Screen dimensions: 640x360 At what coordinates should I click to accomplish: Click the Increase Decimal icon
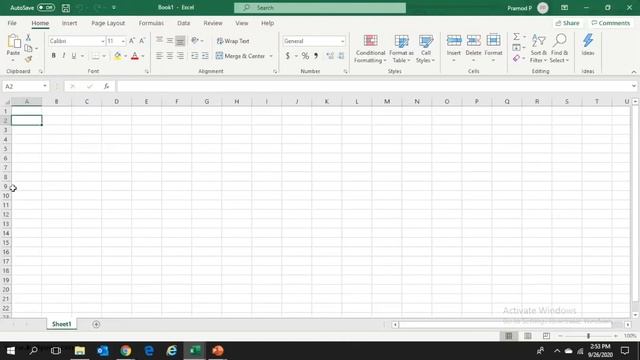(x=330, y=56)
